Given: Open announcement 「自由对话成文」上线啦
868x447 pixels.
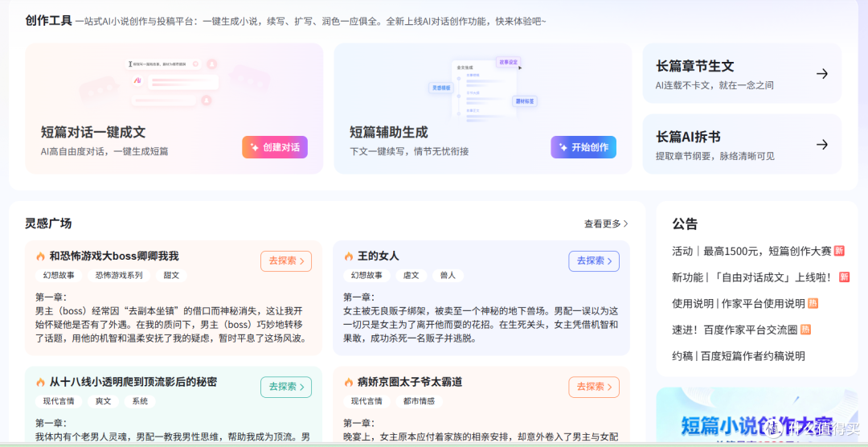Looking at the screenshot, I should [751, 277].
